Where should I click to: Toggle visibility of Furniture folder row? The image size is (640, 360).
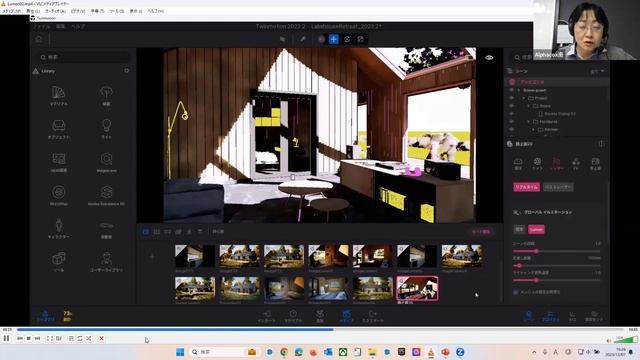(x=511, y=122)
